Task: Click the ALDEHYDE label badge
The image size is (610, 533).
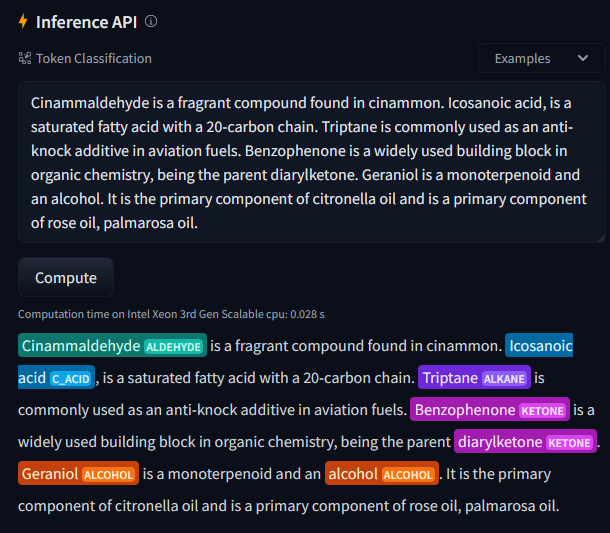Action: click(x=173, y=347)
